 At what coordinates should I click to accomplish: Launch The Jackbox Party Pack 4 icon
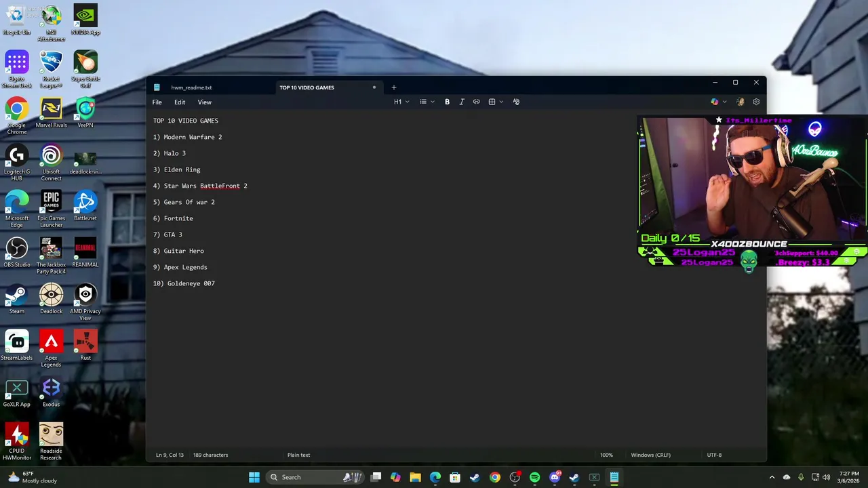51,256
